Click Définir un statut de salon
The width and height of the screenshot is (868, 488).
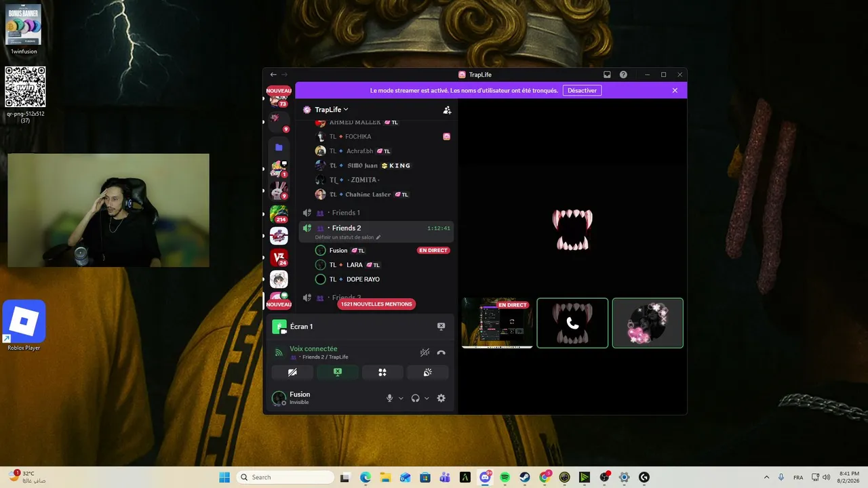point(348,237)
